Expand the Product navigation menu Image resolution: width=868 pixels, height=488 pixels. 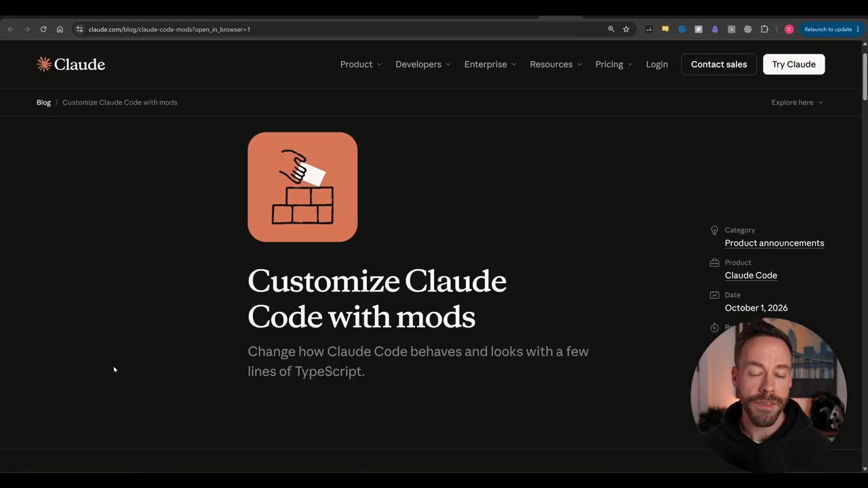point(361,64)
